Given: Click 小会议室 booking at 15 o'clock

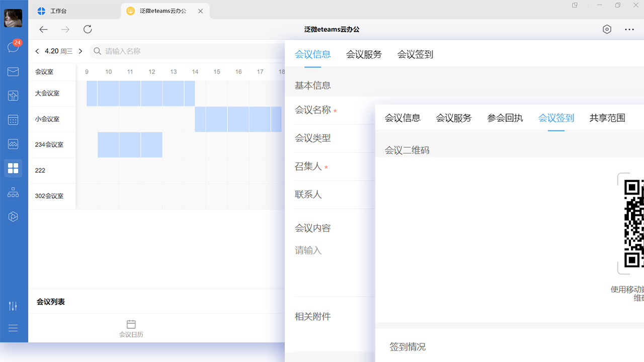Looking at the screenshot, I should tap(216, 119).
